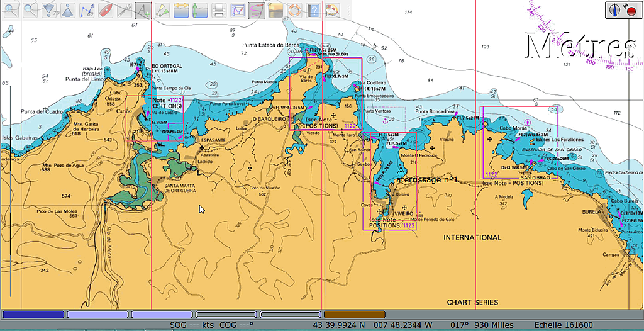Show tides with the vertical arrow icon
This screenshot has height=331, width=644.
click(200, 9)
